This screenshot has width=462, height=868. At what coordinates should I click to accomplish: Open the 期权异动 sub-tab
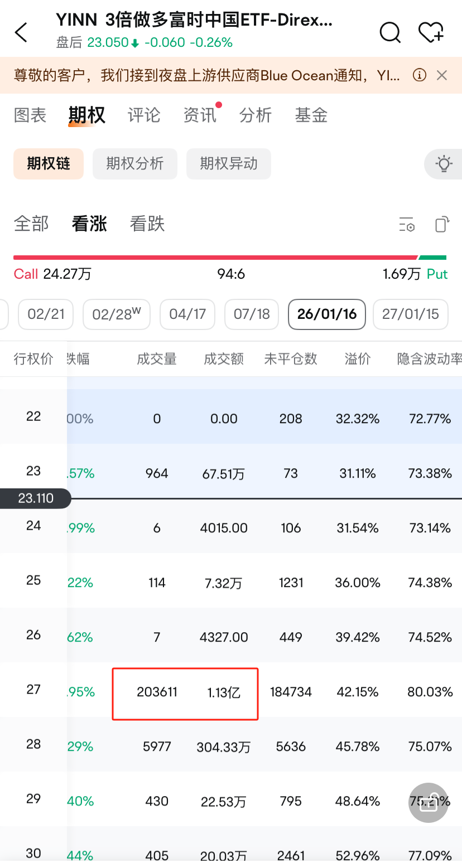pyautogui.click(x=229, y=164)
